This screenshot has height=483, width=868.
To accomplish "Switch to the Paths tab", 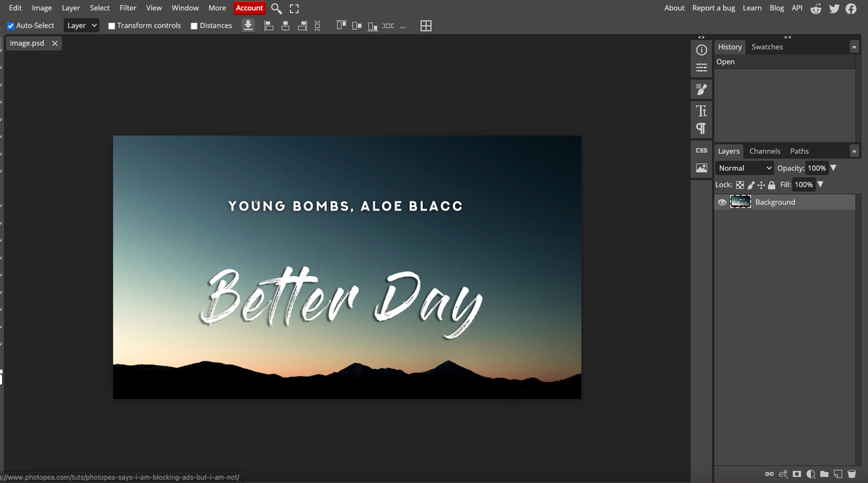I will click(x=800, y=151).
